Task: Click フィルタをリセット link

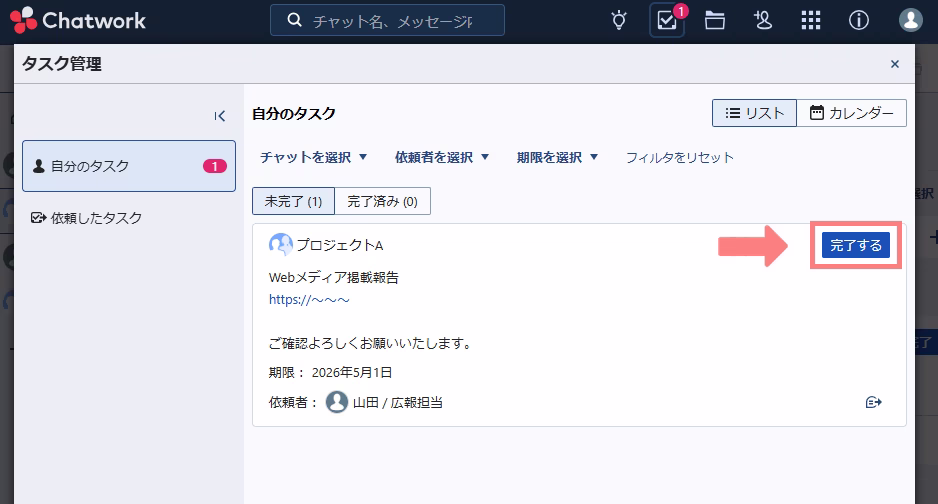Action: (680, 157)
